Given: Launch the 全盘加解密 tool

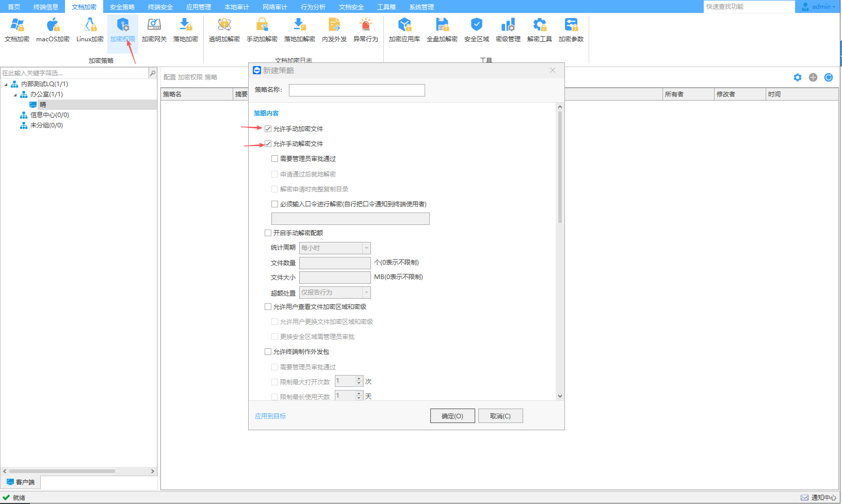Looking at the screenshot, I should [442, 30].
